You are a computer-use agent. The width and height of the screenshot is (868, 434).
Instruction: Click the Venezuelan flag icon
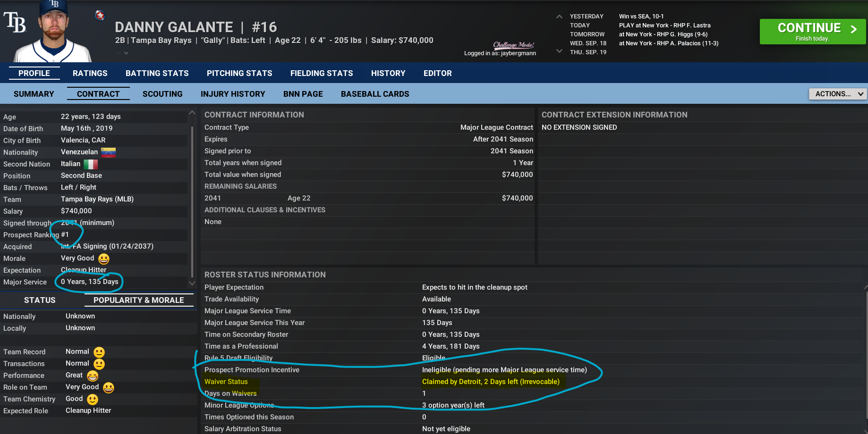point(108,152)
